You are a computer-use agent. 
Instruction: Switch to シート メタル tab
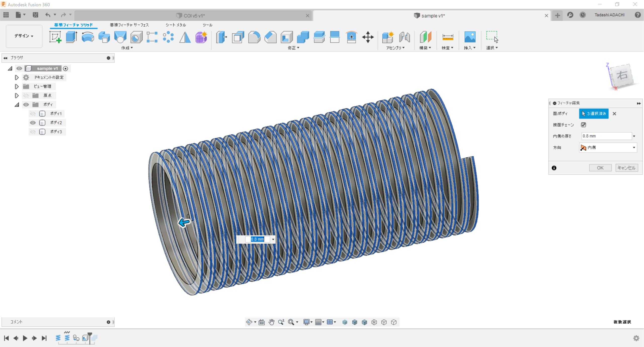176,25
